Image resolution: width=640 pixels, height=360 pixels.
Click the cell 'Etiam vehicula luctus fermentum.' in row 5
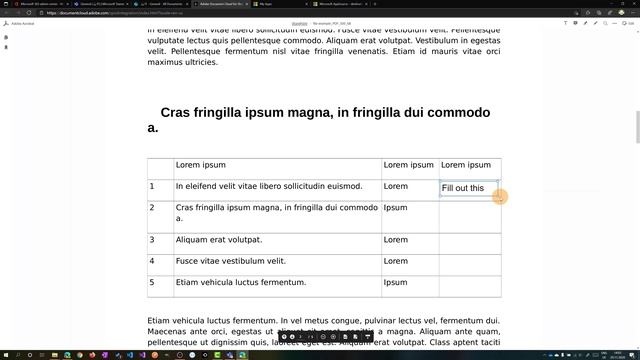click(x=241, y=282)
